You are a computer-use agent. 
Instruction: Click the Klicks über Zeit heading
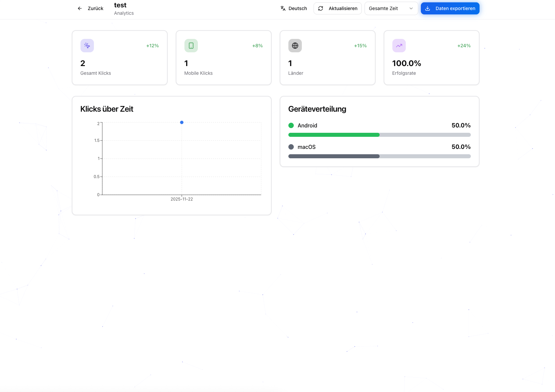pos(107,109)
